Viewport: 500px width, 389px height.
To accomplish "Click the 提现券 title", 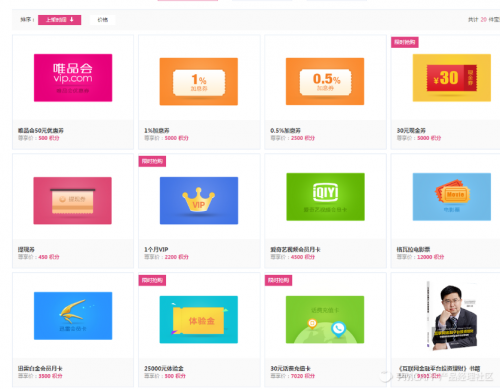I will [x=26, y=249].
